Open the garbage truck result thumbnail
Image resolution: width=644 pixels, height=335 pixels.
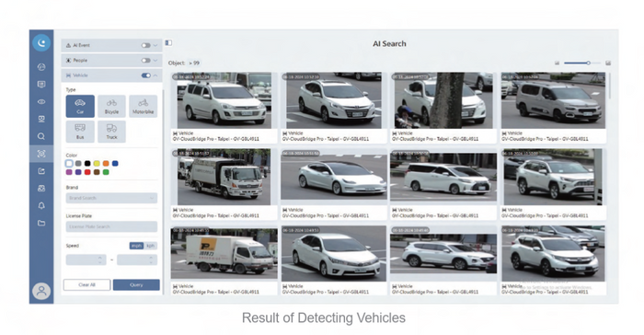[224, 177]
